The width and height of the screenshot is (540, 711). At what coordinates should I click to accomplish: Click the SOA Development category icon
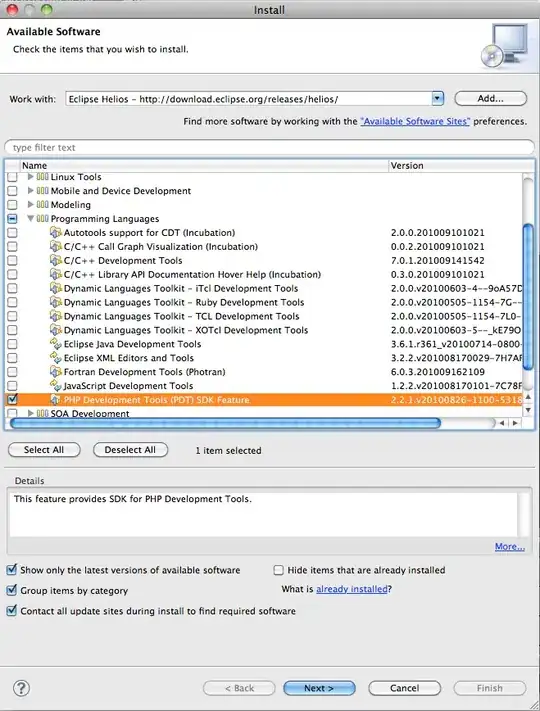coord(42,414)
